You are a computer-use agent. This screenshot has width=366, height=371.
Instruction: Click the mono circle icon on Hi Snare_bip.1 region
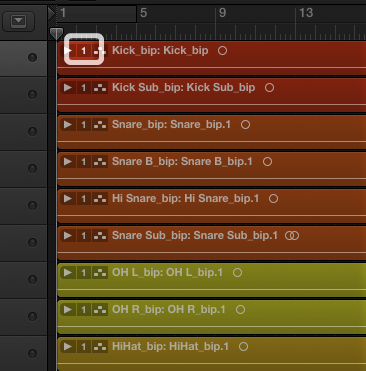273,199
